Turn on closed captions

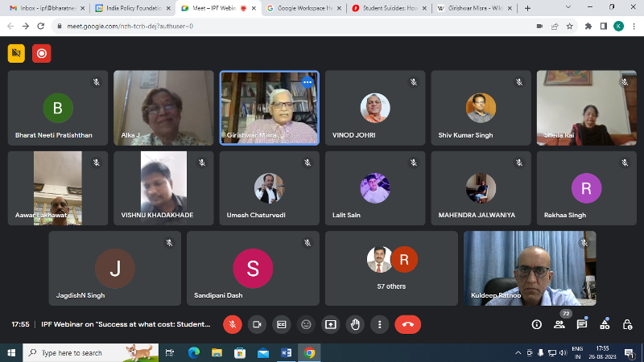[x=282, y=324]
